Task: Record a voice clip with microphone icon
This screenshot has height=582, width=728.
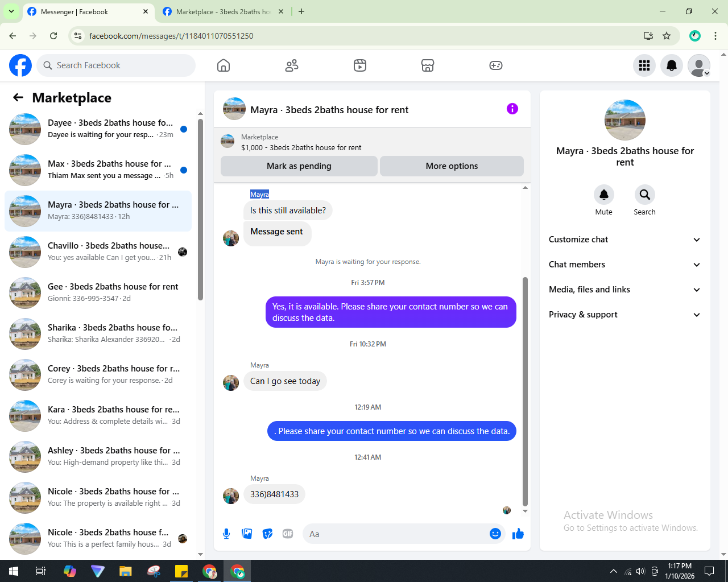Action: 226,534
